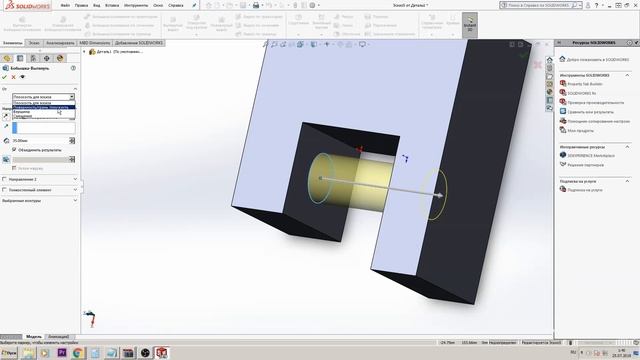This screenshot has height=360, width=640.
Task: Select Surface/Face/Plane option in dropdown list
Action: click(43, 107)
